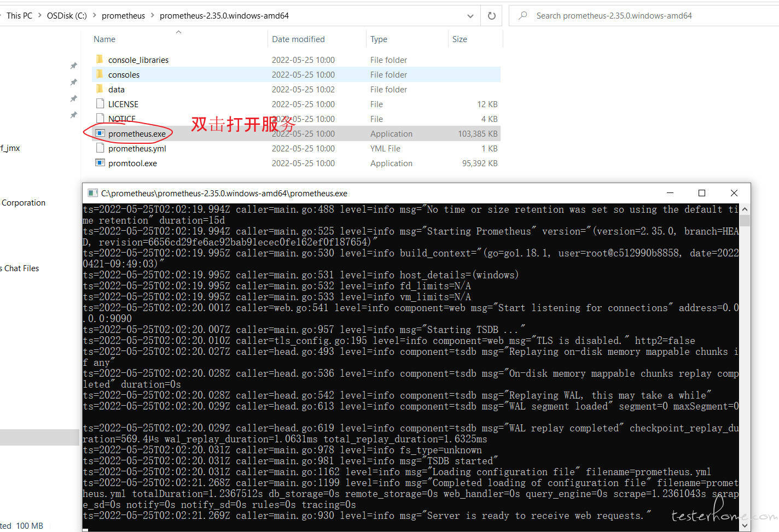Click the console window scroll down arrow

(745, 525)
